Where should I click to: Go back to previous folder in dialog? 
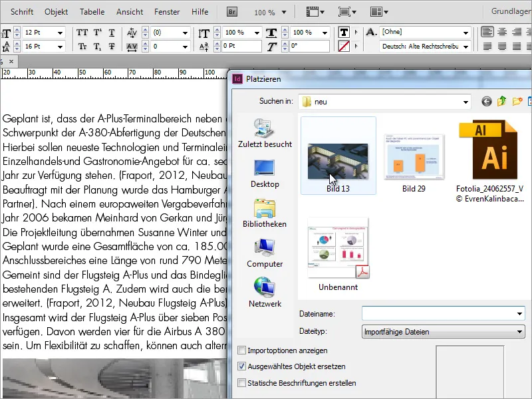(x=487, y=102)
